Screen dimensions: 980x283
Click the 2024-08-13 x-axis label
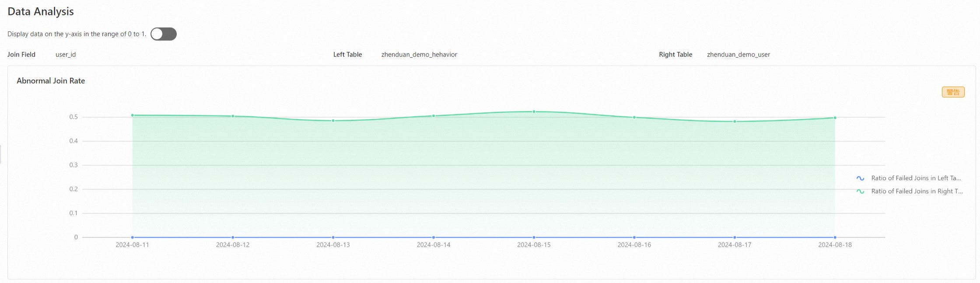pos(333,245)
